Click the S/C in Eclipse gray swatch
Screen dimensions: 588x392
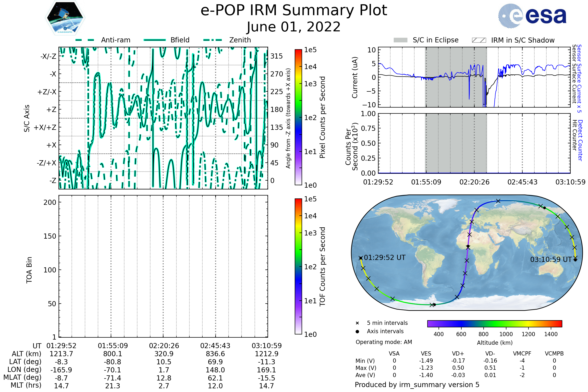tap(401, 40)
